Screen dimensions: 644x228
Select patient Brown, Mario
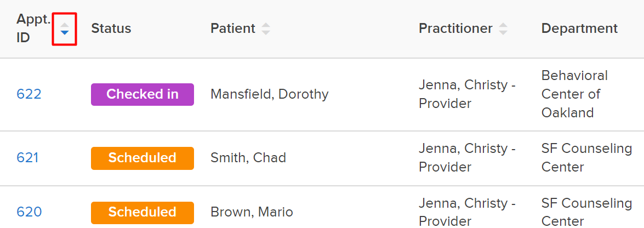[252, 212]
